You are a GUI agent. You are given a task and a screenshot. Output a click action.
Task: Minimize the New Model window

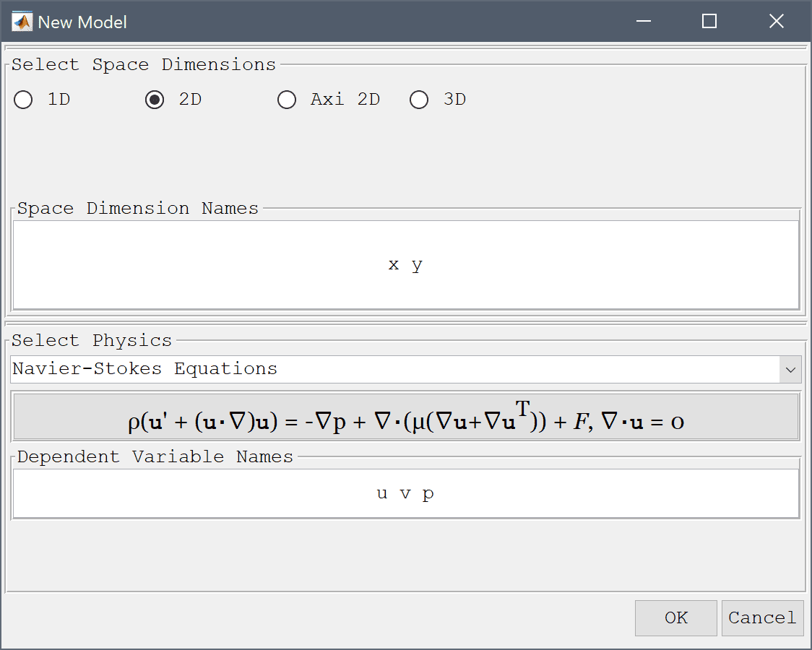tap(644, 21)
